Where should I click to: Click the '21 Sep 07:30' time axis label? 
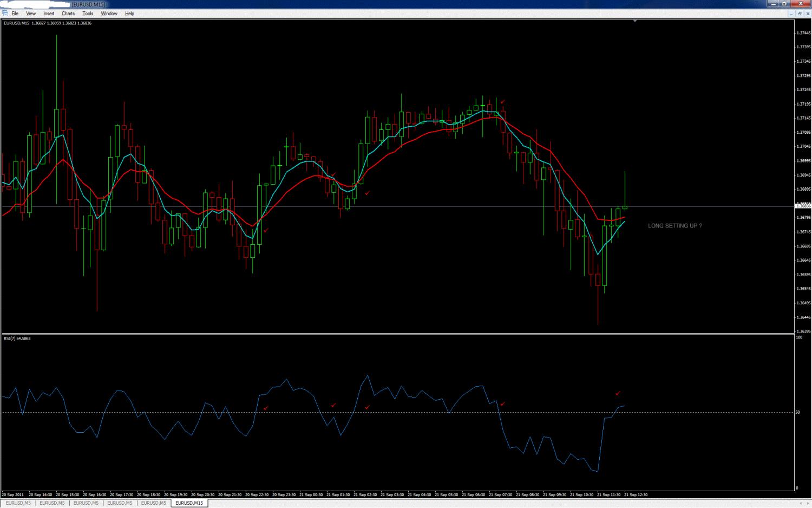501,494
